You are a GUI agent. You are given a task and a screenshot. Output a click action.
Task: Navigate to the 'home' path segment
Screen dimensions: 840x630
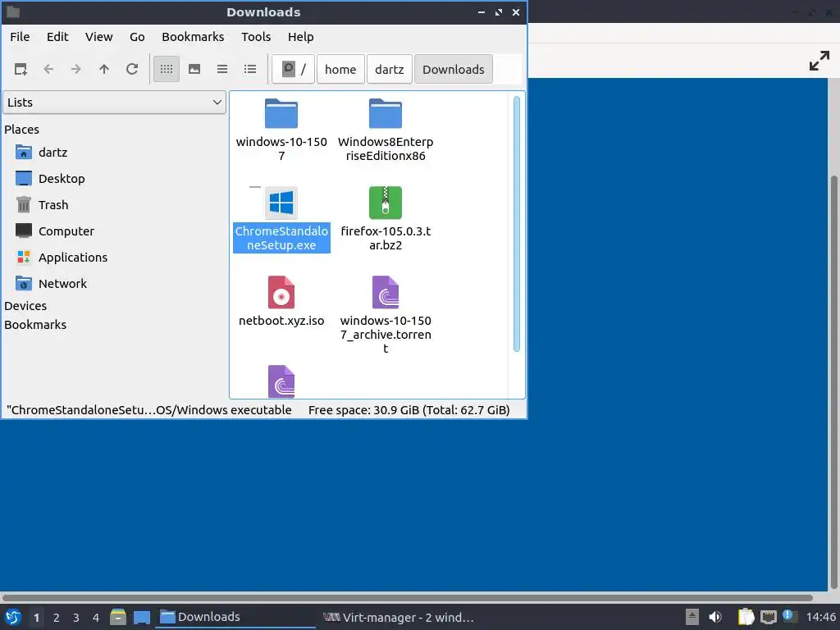point(340,69)
